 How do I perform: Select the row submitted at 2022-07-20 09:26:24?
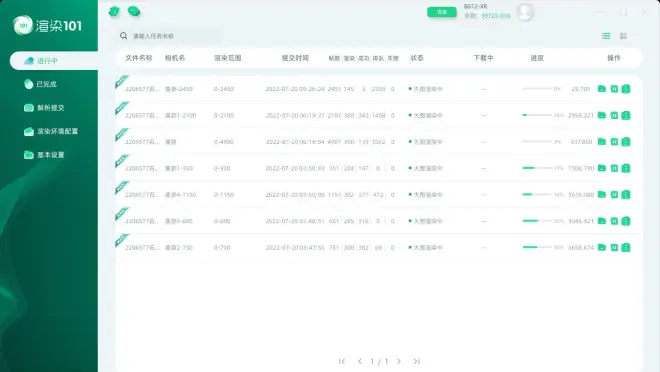pos(378,89)
